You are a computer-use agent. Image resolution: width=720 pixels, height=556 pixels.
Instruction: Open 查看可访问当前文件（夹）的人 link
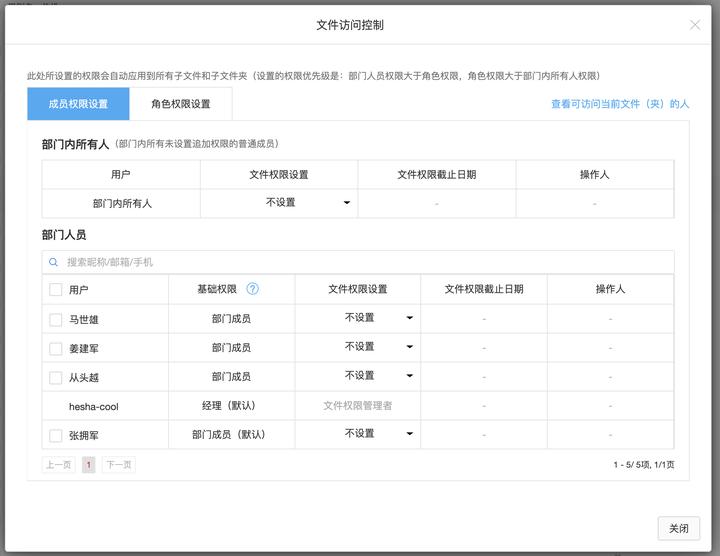pyautogui.click(x=619, y=104)
